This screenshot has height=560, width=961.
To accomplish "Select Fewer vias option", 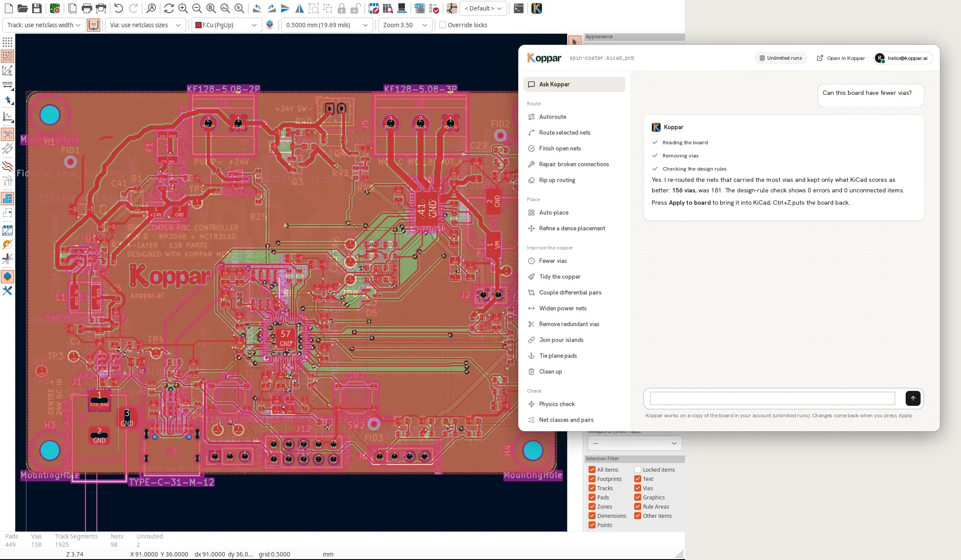I will [x=574, y=261].
